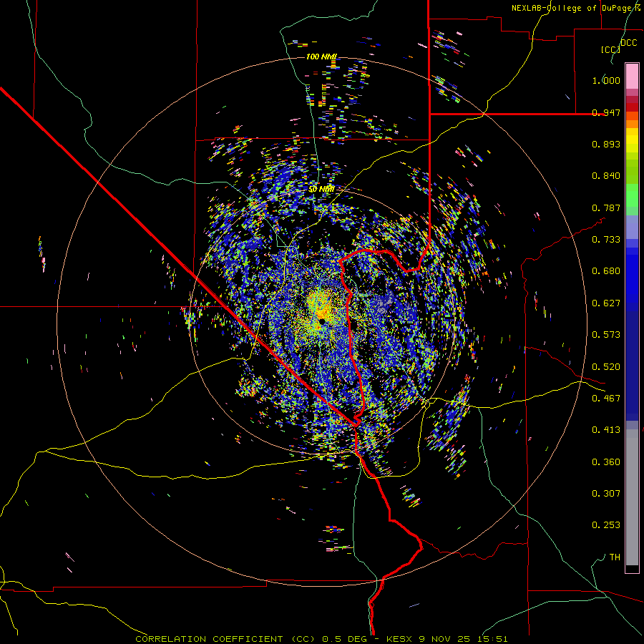Screen dimensions: 644x644
Task: Click the 100 NMI range ring label
Action: (321, 57)
